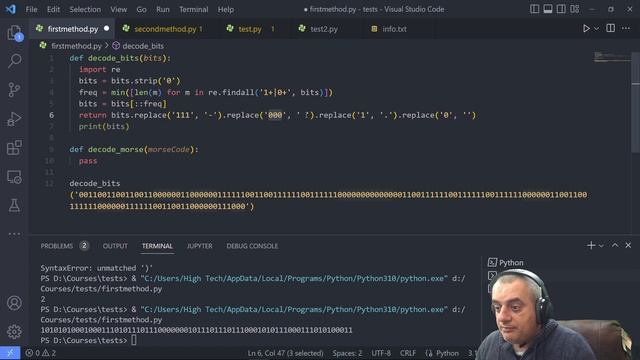The image size is (640, 360).
Task: Open the Explorer view in activity bar
Action: 14,33
